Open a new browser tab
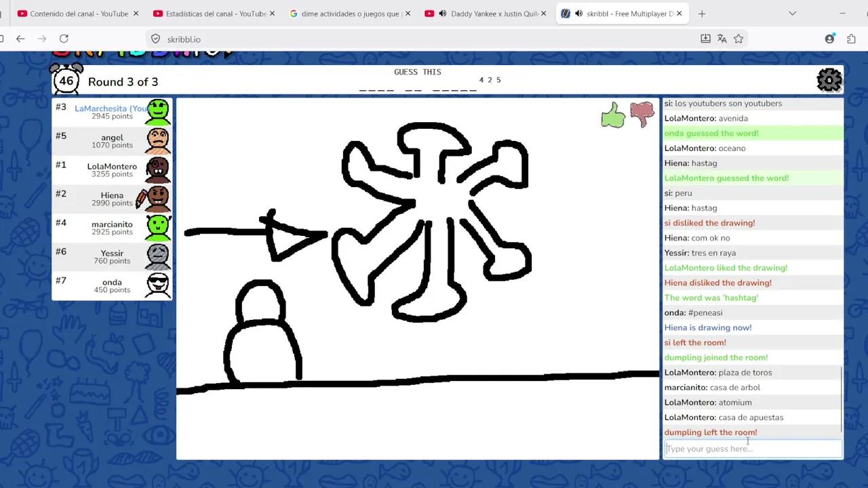This screenshot has width=868, height=488. pos(702,14)
